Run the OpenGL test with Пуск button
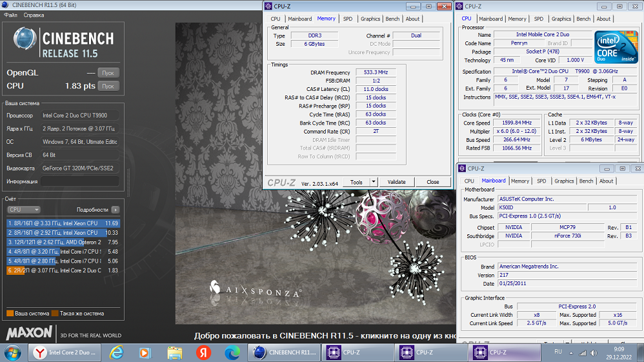Screen dimensions: 644x362 click(108, 73)
